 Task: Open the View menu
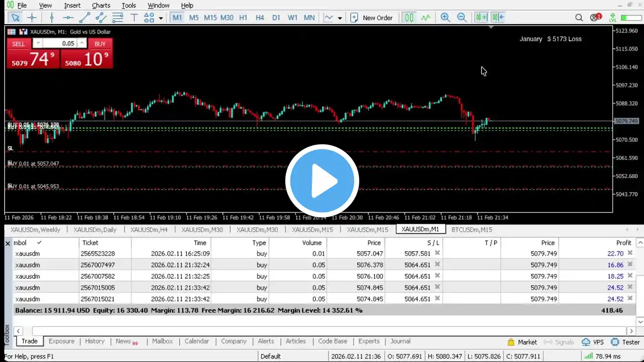coord(45,5)
